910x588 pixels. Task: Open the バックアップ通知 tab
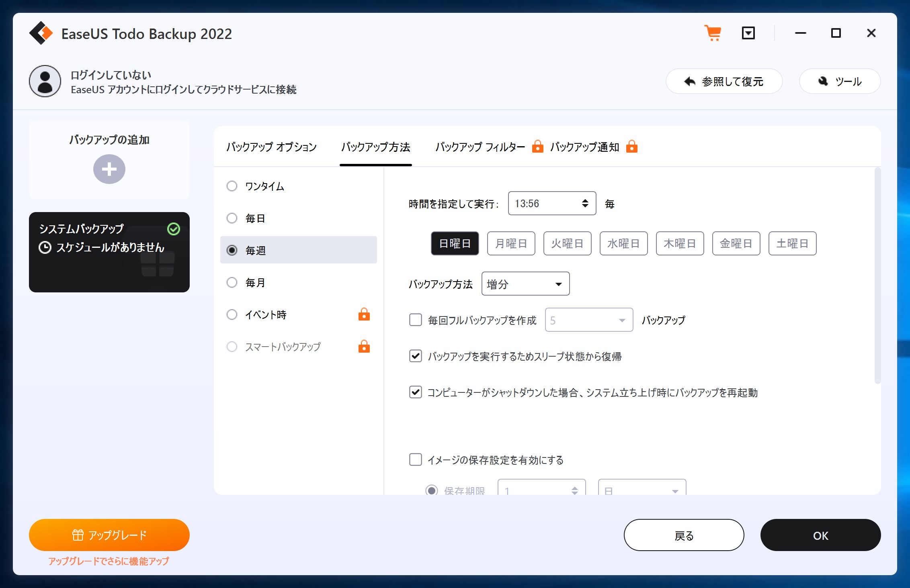point(585,147)
